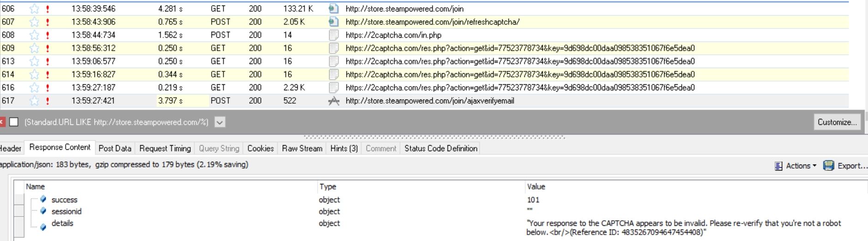Switch to the Raw Stream tab

tap(302, 148)
